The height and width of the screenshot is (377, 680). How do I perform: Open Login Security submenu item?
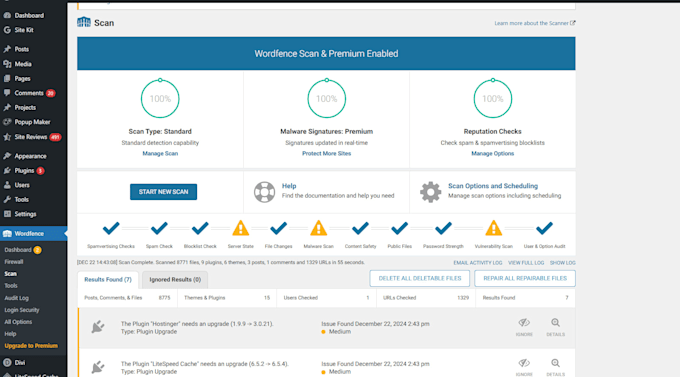(x=22, y=310)
